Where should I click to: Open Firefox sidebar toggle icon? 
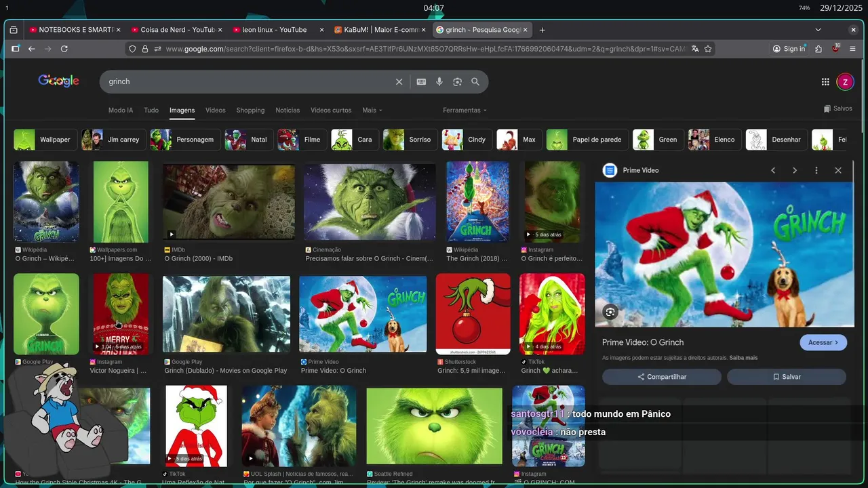tap(16, 49)
